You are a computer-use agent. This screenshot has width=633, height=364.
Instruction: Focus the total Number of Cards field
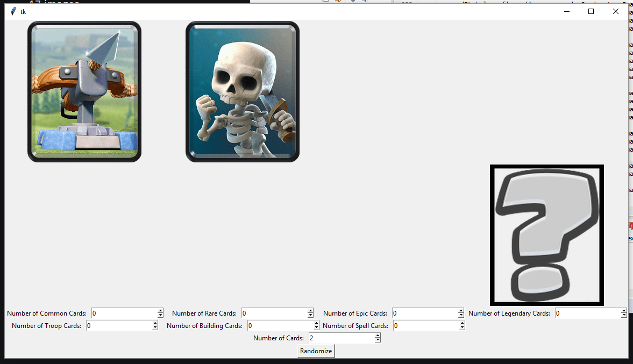tap(342, 338)
